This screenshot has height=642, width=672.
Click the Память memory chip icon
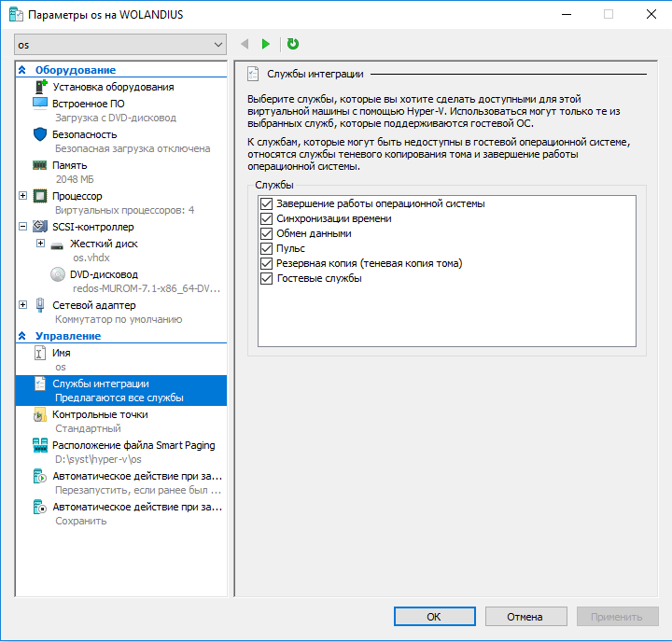(x=39, y=165)
